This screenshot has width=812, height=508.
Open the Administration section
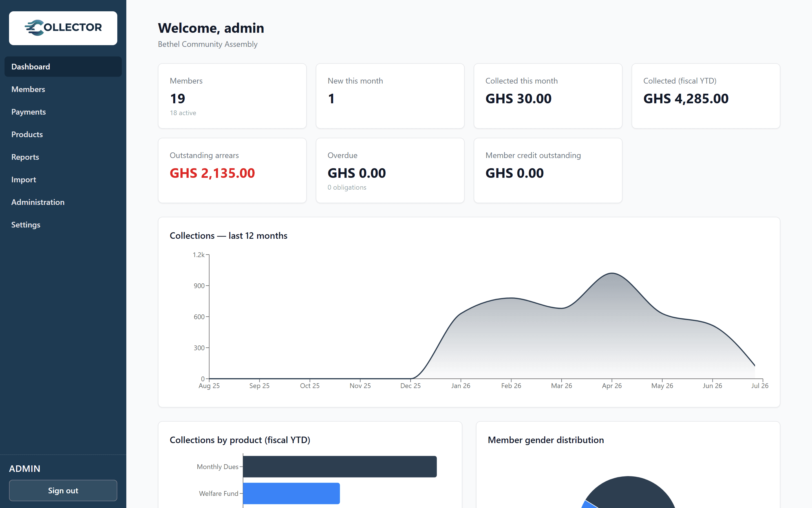(63, 202)
